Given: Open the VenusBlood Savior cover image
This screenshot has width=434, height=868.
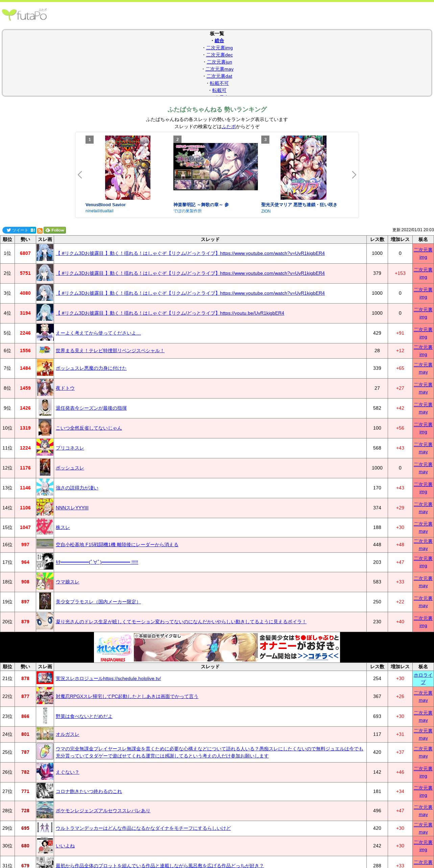Looking at the screenshot, I should [128, 168].
